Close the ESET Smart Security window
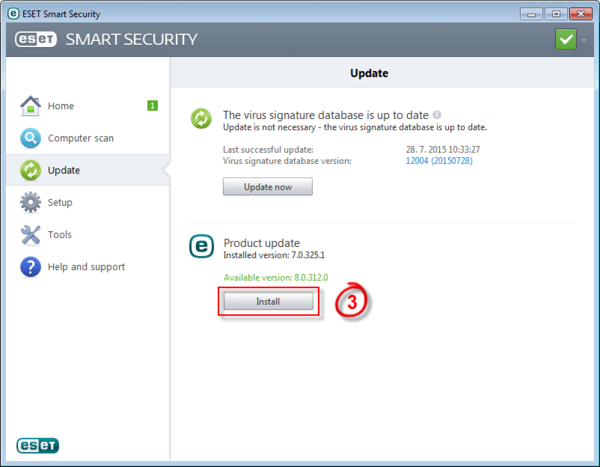Viewport: 600px width, 467px height. coord(581,14)
